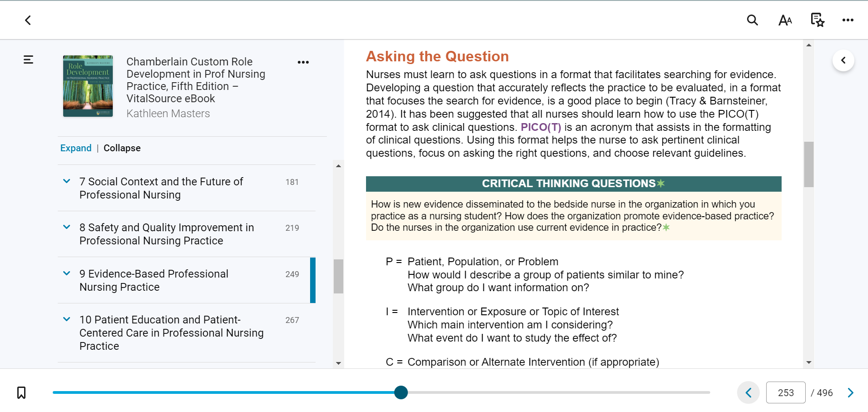Open the notebook highlights icon
Screen dimensions: 868x412
click(818, 20)
